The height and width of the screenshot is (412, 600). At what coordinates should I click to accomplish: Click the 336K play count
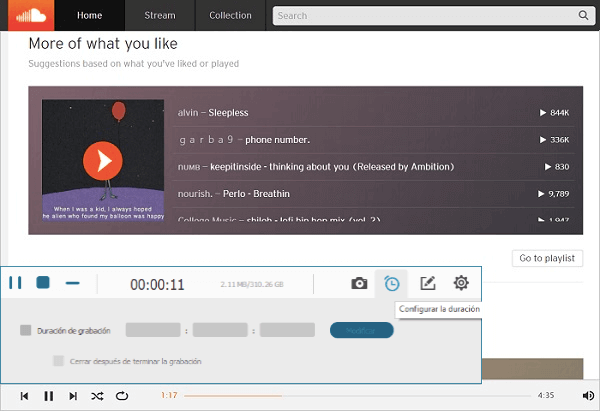554,140
